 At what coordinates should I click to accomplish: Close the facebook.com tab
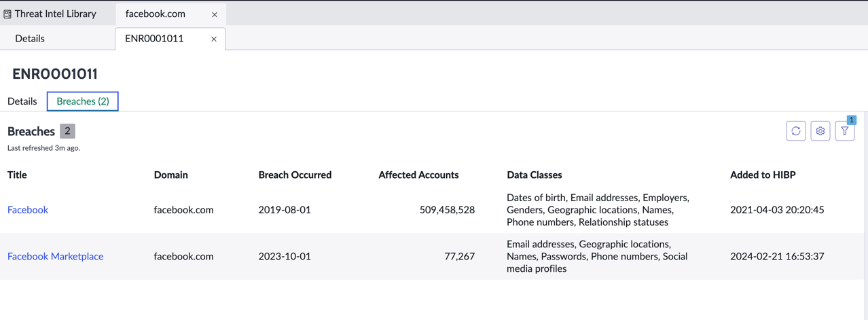215,14
